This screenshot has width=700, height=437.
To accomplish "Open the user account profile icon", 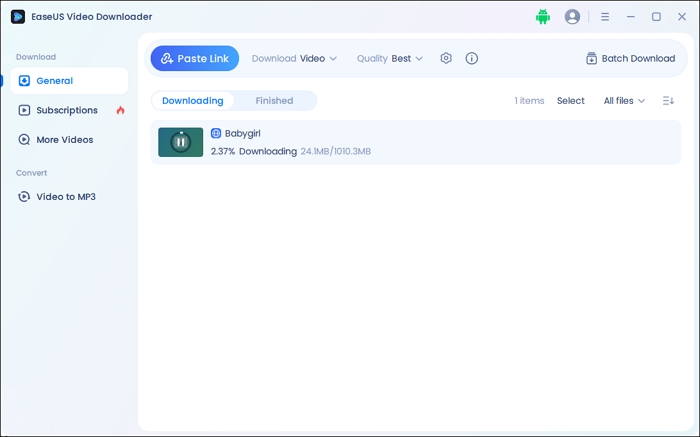I will pyautogui.click(x=572, y=17).
